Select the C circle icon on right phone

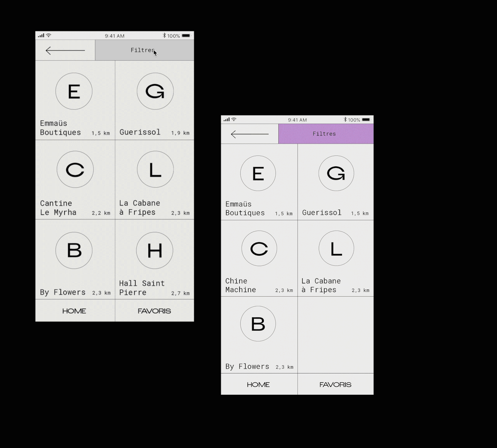point(259,248)
